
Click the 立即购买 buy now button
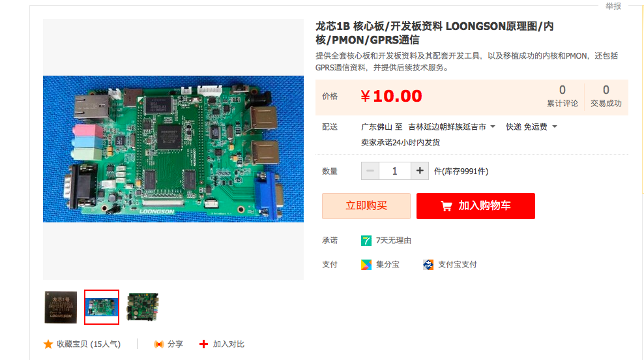(366, 206)
